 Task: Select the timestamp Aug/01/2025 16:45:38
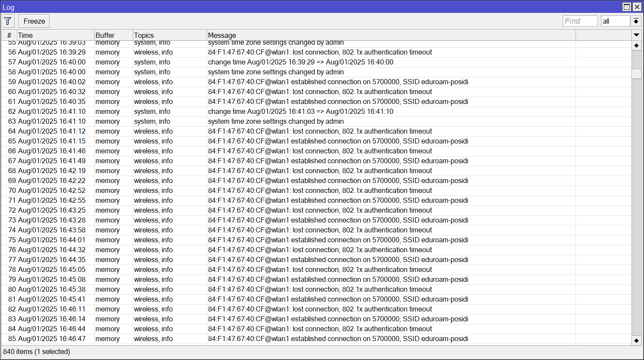[x=52, y=289]
